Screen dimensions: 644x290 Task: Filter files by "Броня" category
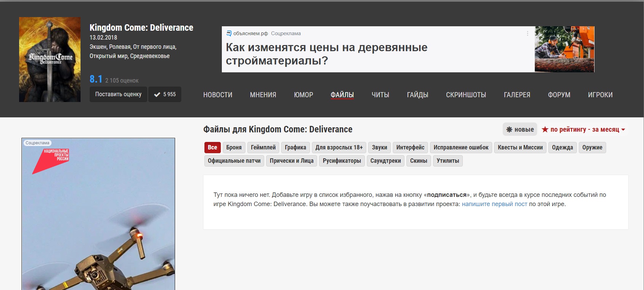(234, 147)
